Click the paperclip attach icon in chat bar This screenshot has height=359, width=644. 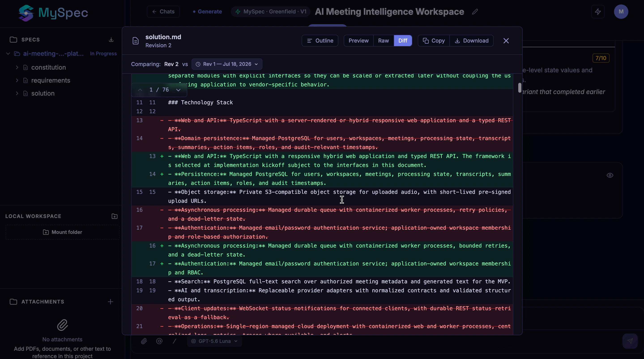[x=144, y=341]
